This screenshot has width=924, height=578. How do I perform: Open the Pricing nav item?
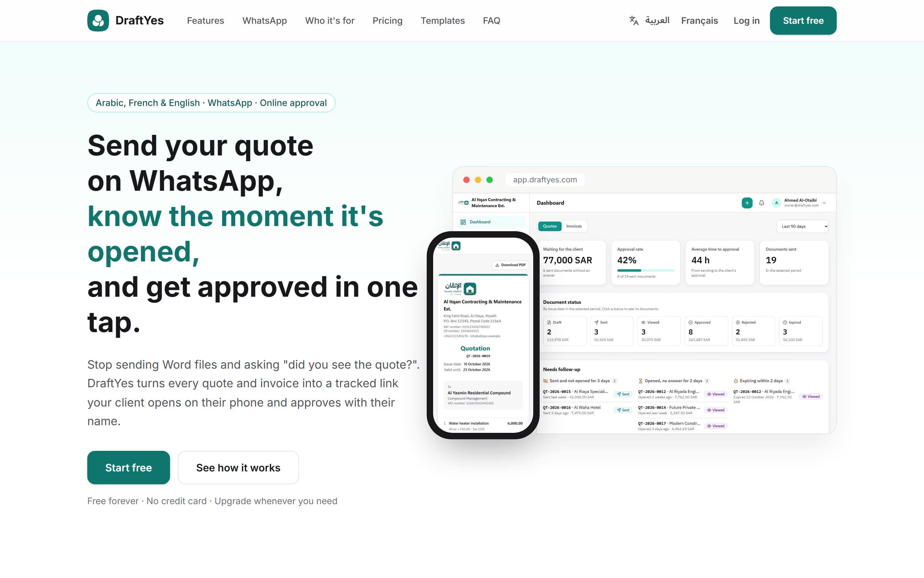[387, 21]
